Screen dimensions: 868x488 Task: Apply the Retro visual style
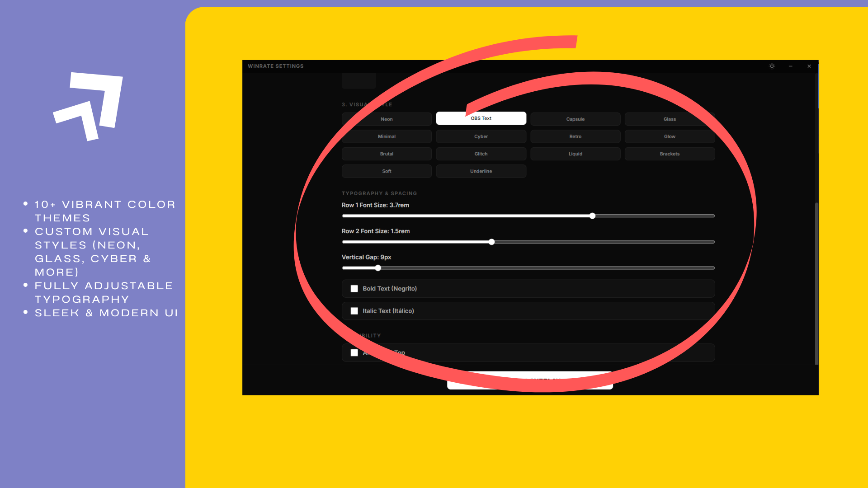pos(576,136)
